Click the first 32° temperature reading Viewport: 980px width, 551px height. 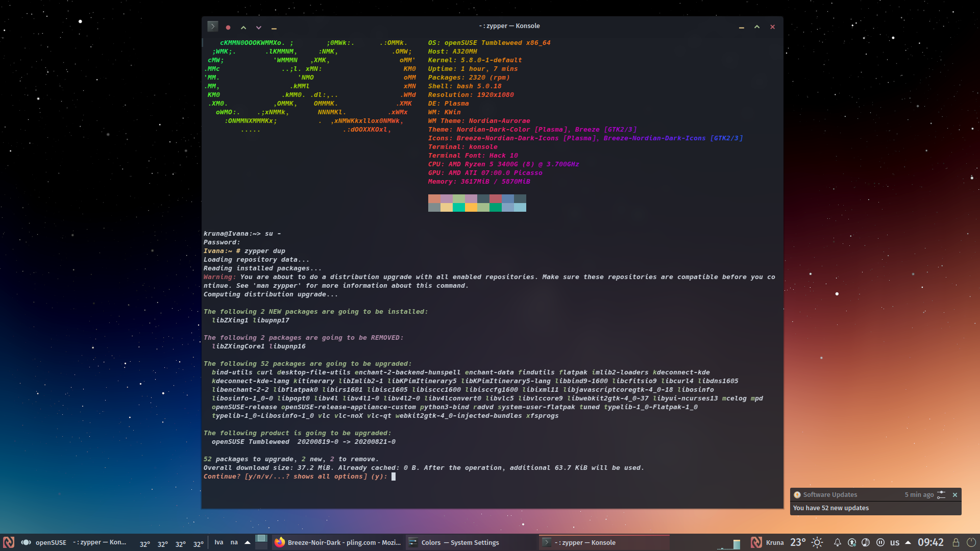[145, 544]
